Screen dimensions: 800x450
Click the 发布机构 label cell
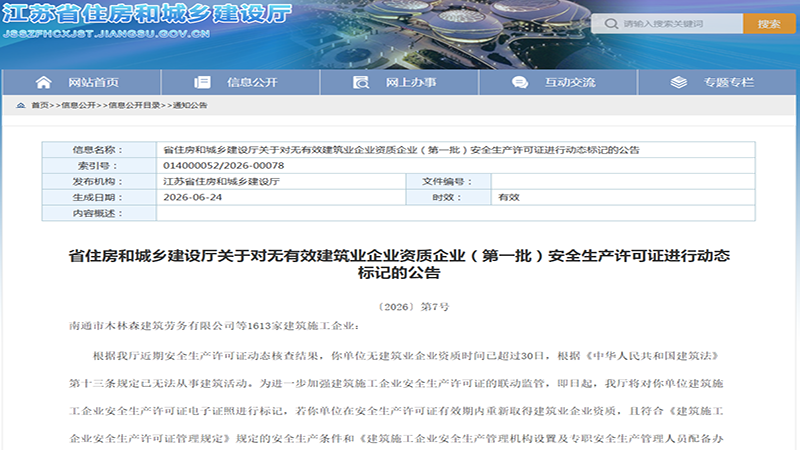click(99, 181)
